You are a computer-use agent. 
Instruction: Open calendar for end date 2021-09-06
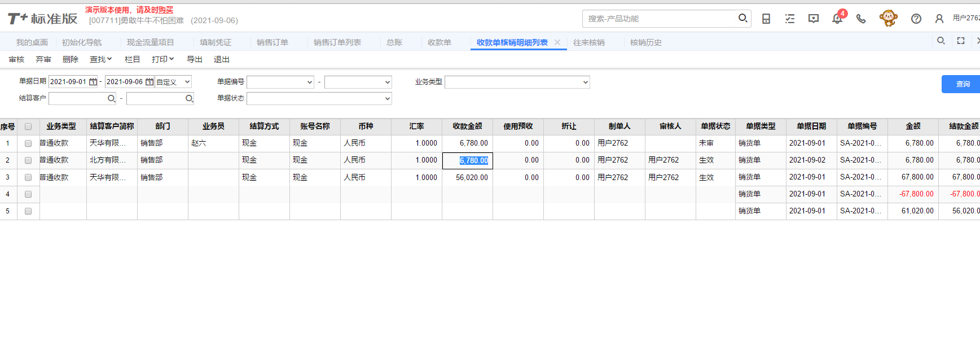point(150,82)
